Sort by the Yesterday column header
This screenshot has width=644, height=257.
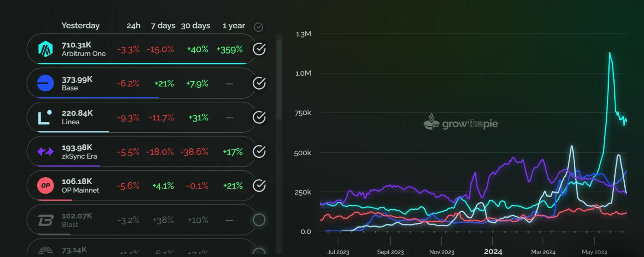(x=80, y=26)
